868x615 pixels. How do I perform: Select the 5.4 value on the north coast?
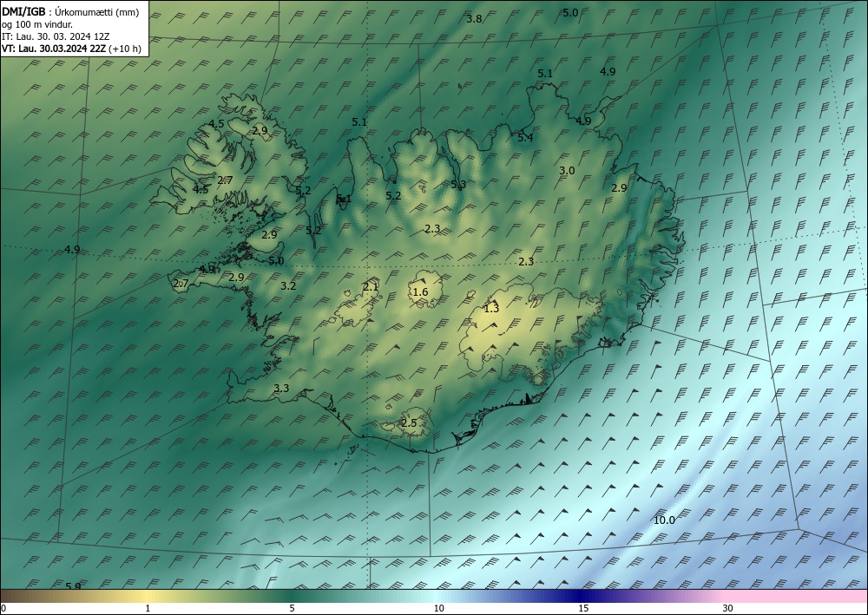[x=525, y=138]
